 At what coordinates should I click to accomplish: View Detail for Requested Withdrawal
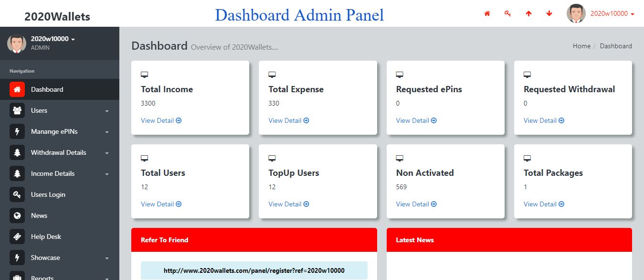pos(544,120)
